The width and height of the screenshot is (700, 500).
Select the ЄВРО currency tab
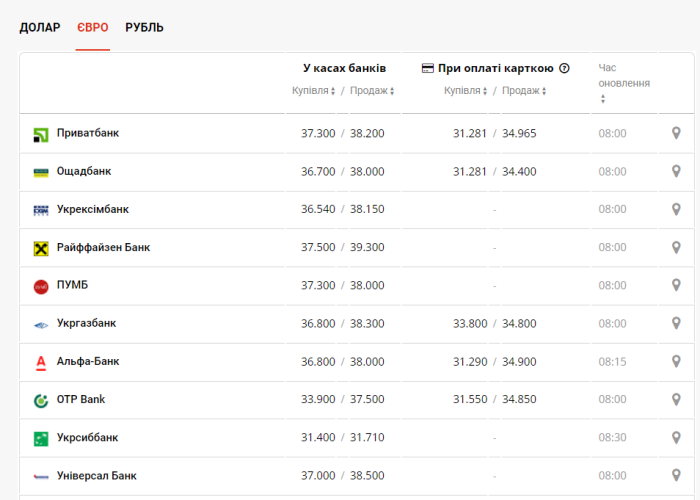(93, 27)
